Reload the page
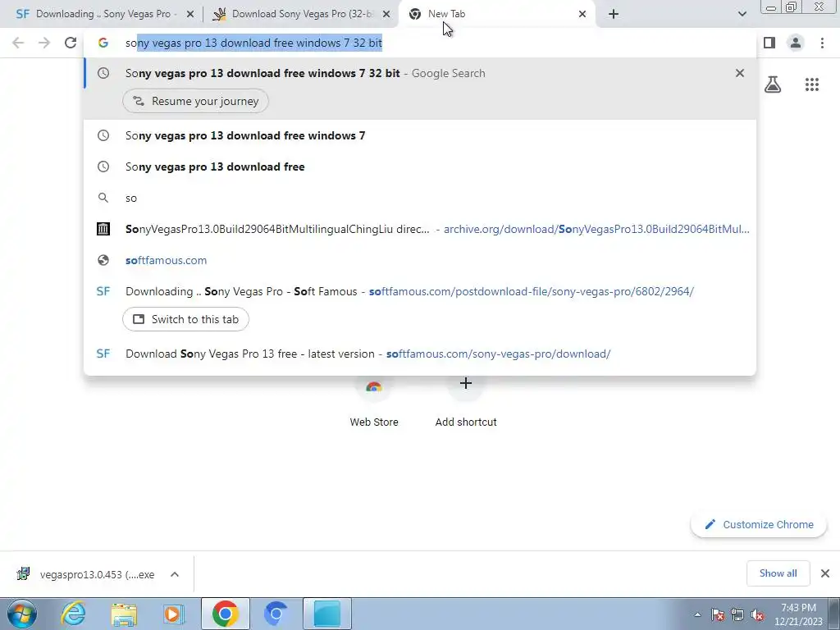 (71, 43)
